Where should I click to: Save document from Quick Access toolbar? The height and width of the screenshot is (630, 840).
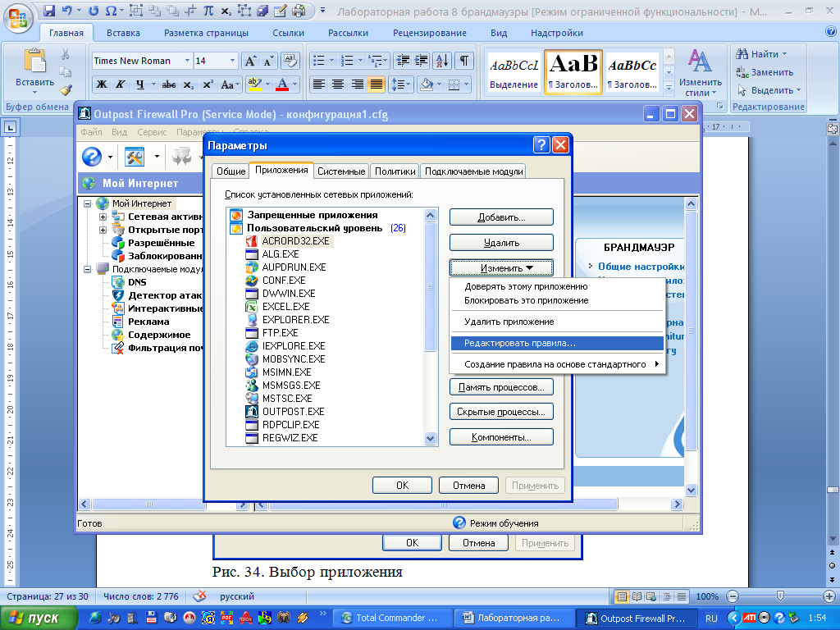(x=49, y=10)
